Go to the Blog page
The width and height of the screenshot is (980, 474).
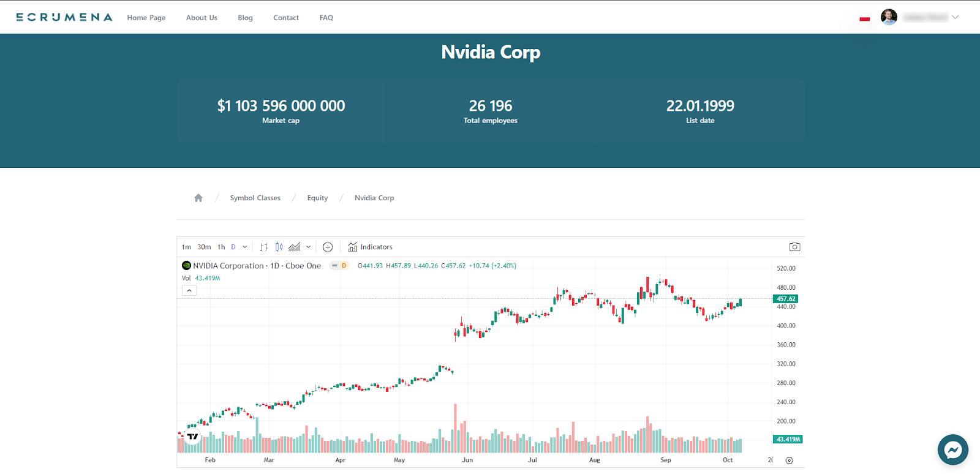tap(245, 18)
